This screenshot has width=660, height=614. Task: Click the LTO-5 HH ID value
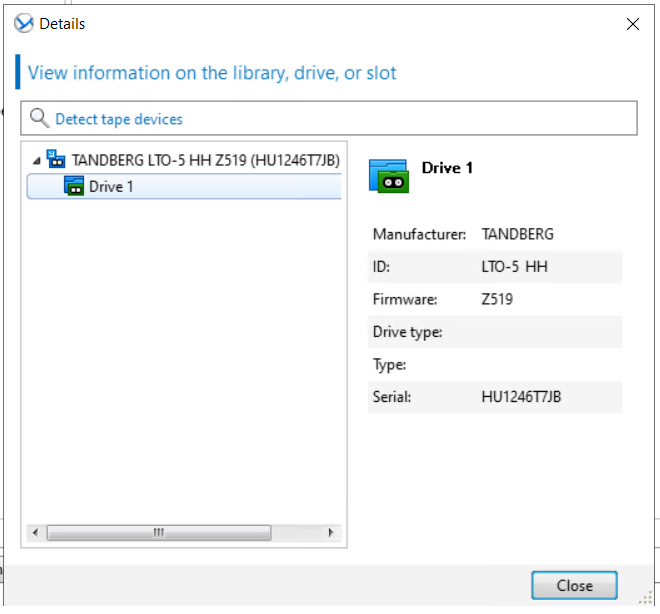[514, 267]
